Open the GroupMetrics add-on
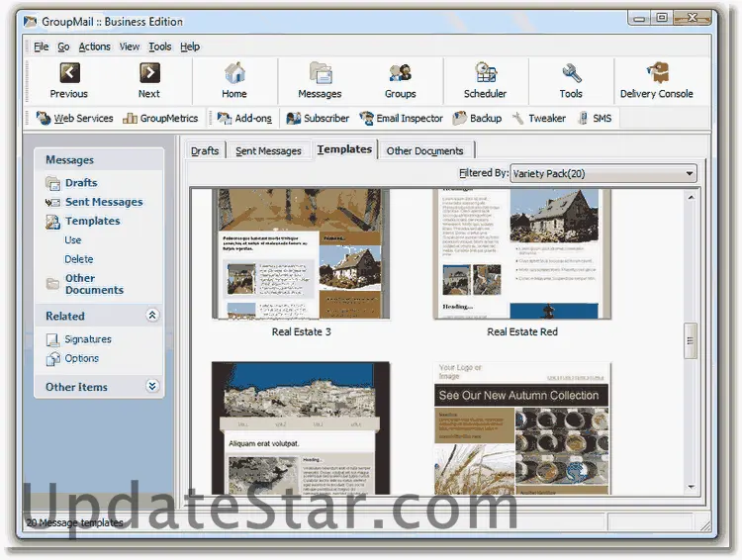742x560 pixels. tap(160, 118)
